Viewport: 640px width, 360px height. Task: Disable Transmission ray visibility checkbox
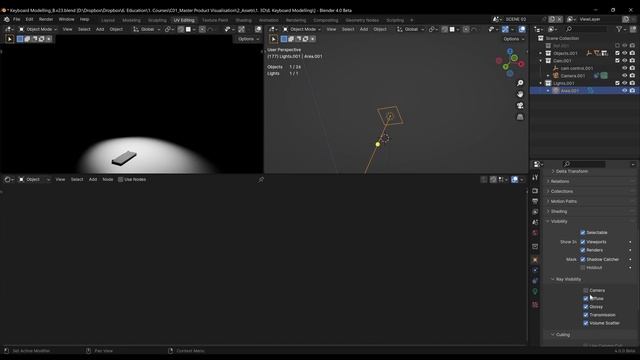click(586, 315)
